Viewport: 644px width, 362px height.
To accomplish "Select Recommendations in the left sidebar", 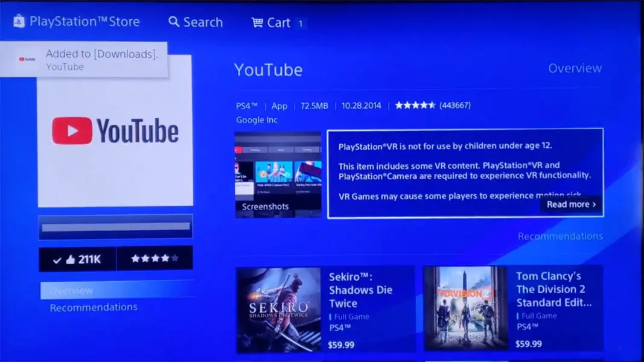I will 94,308.
